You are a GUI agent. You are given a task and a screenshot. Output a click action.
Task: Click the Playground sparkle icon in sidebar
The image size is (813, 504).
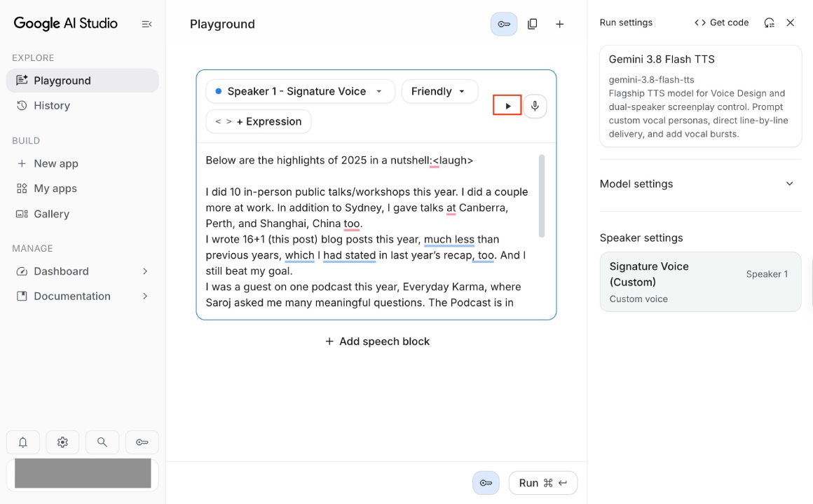(22, 81)
